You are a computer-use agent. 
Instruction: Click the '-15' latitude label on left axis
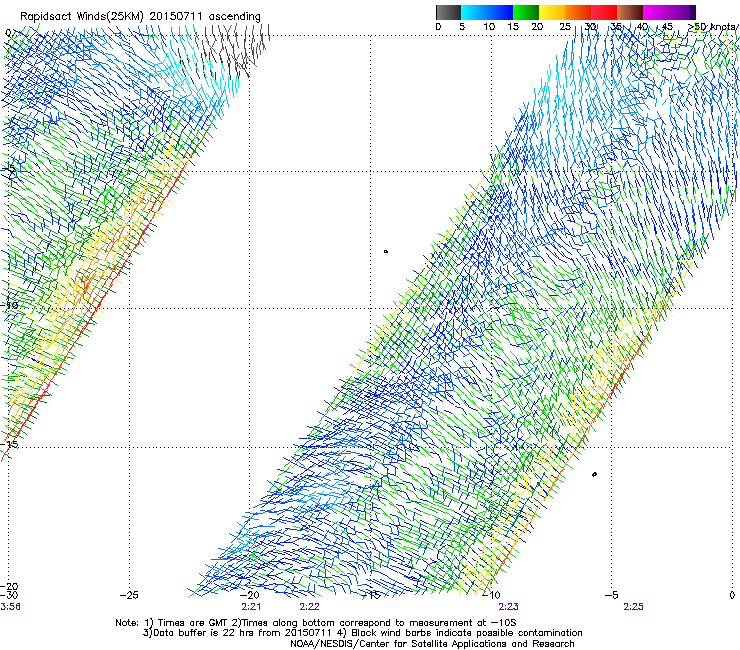tap(9, 444)
